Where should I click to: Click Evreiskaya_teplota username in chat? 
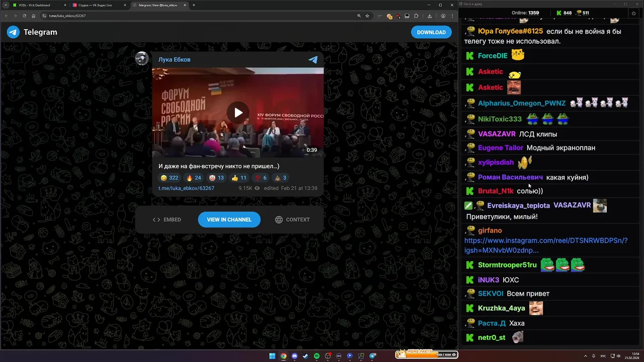click(518, 206)
